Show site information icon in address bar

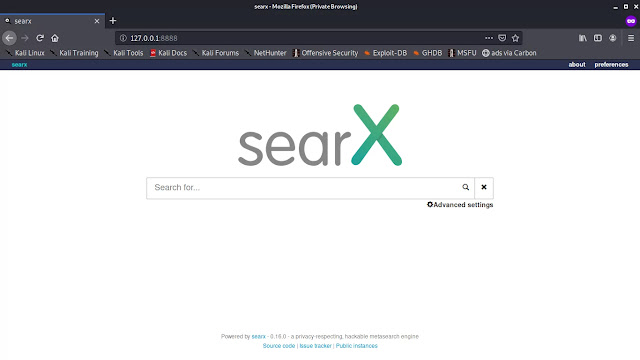click(x=123, y=38)
